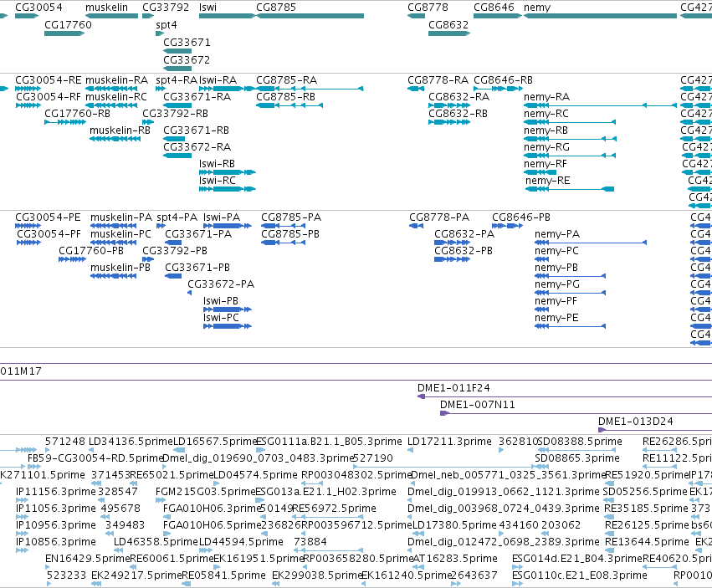Click protein CG8632-PA
The height and width of the screenshot is (588, 712).
click(464, 234)
